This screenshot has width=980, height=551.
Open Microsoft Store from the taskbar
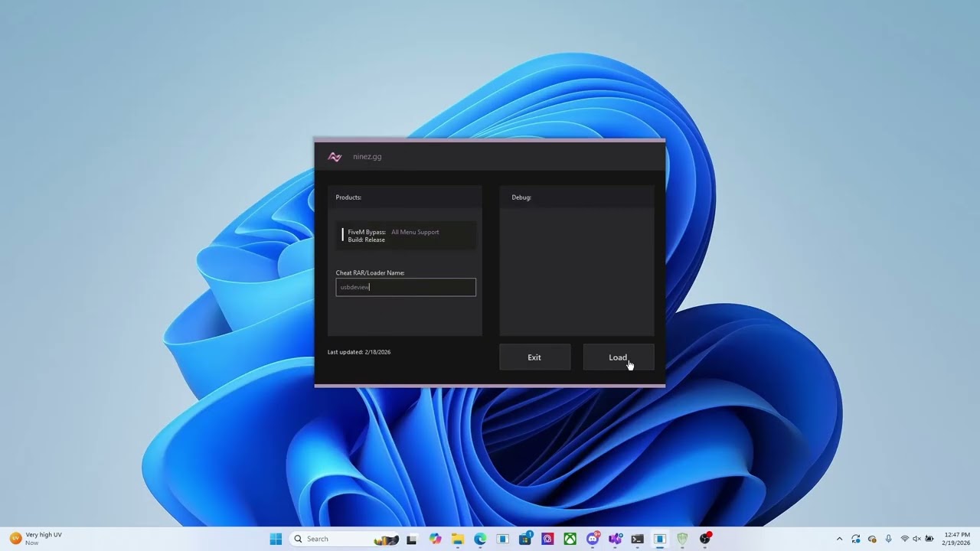525,539
